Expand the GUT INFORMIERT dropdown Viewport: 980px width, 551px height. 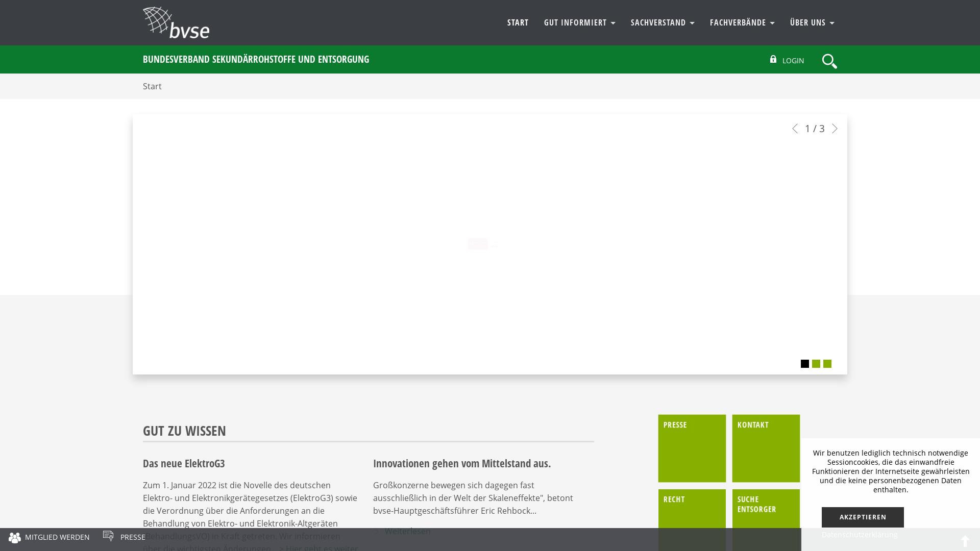[x=576, y=22]
